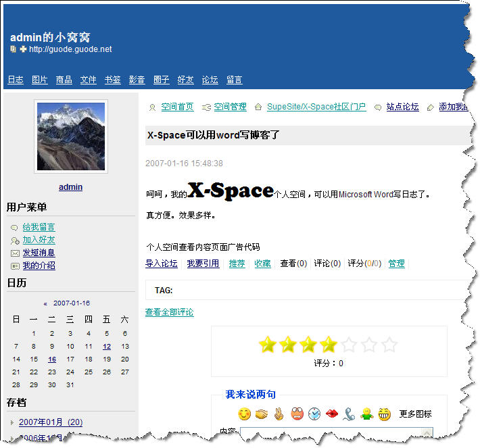The height and width of the screenshot is (448, 480).
Task: Rate the post two stars
Action: [x=288, y=344]
